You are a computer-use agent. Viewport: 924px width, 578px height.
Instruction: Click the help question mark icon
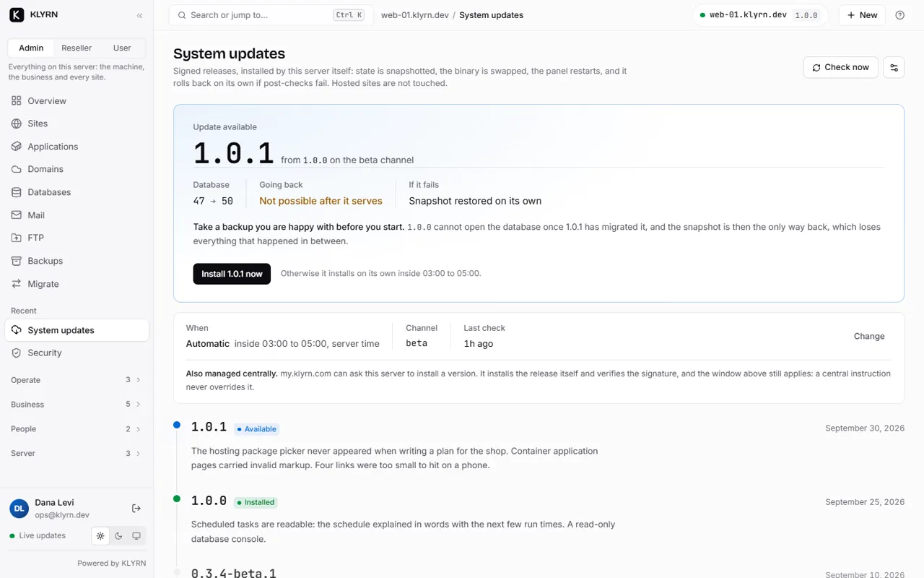pos(899,15)
